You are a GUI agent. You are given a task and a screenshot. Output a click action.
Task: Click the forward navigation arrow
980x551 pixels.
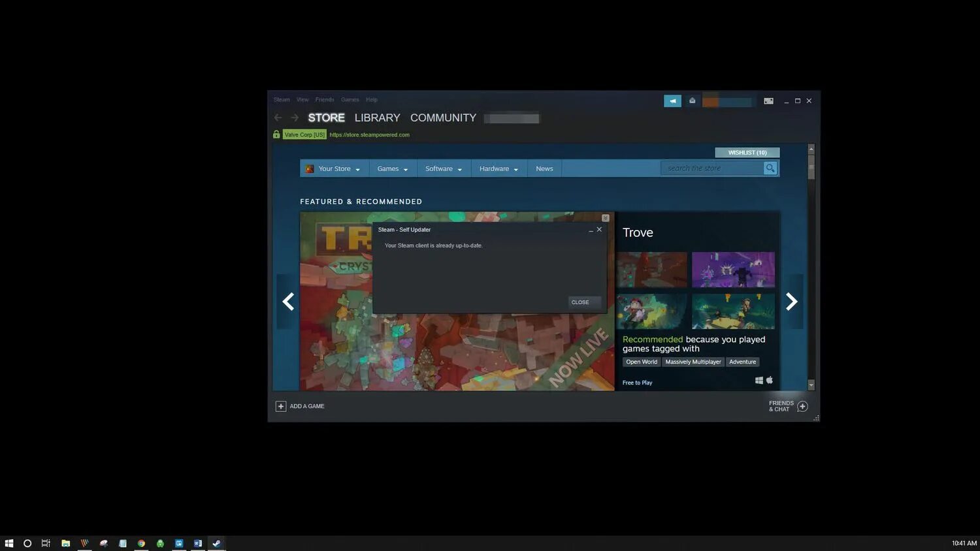[295, 118]
